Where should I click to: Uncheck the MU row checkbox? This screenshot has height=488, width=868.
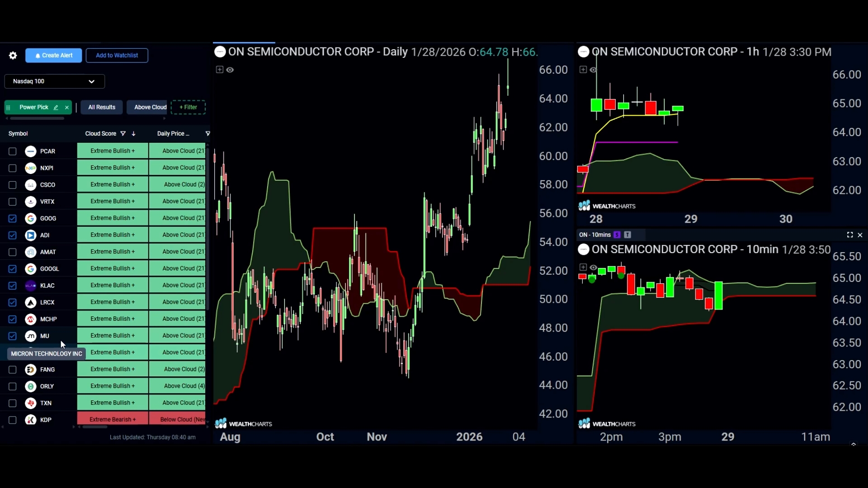(12, 336)
